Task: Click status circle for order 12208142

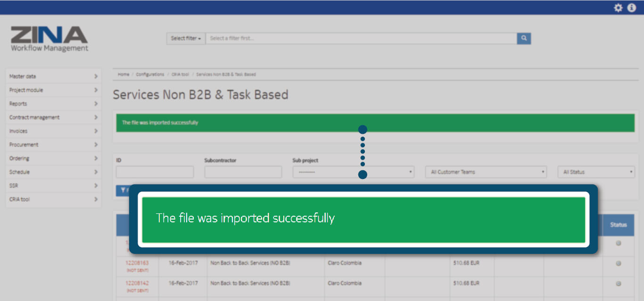Action: coord(618,284)
